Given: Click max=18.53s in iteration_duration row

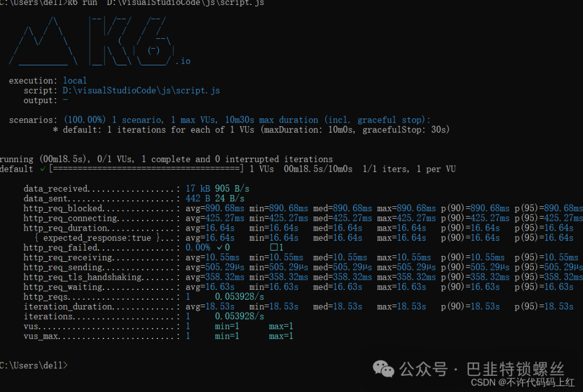Looking at the screenshot, I should pyautogui.click(x=402, y=307).
